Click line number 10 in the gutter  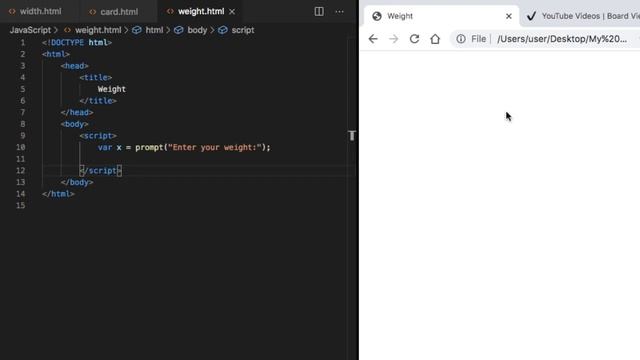coord(21,147)
